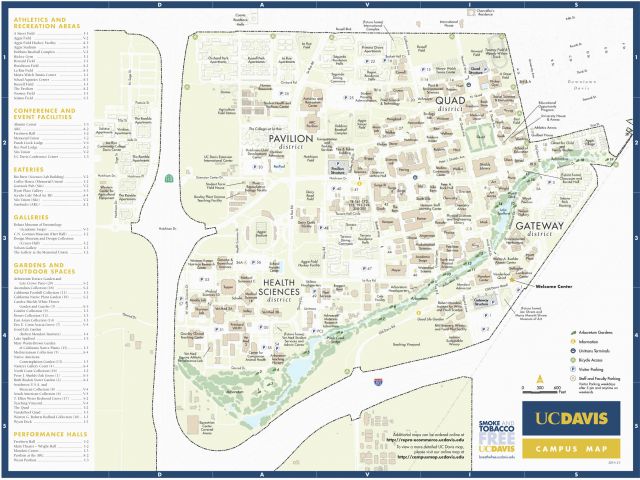This screenshot has height=480, width=640.
Task: Click the Smoke and Tobacco Free logo
Action: pyautogui.click(x=497, y=437)
